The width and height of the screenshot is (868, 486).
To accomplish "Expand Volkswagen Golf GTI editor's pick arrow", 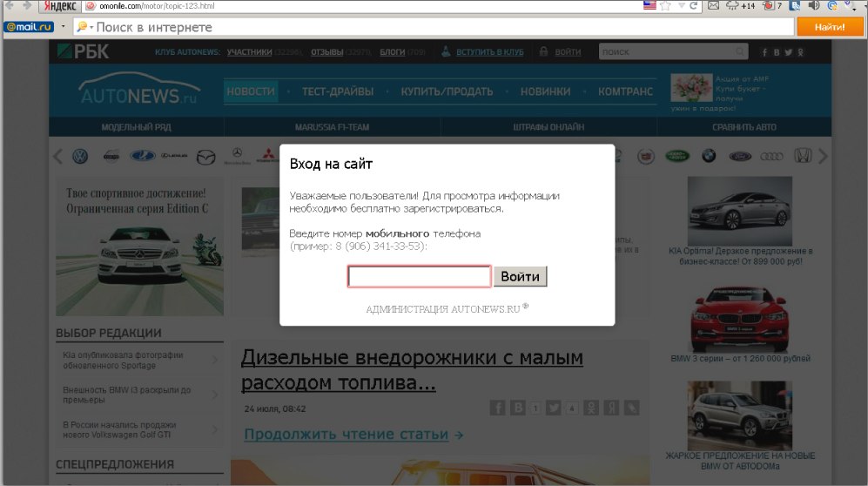I will 215,429.
